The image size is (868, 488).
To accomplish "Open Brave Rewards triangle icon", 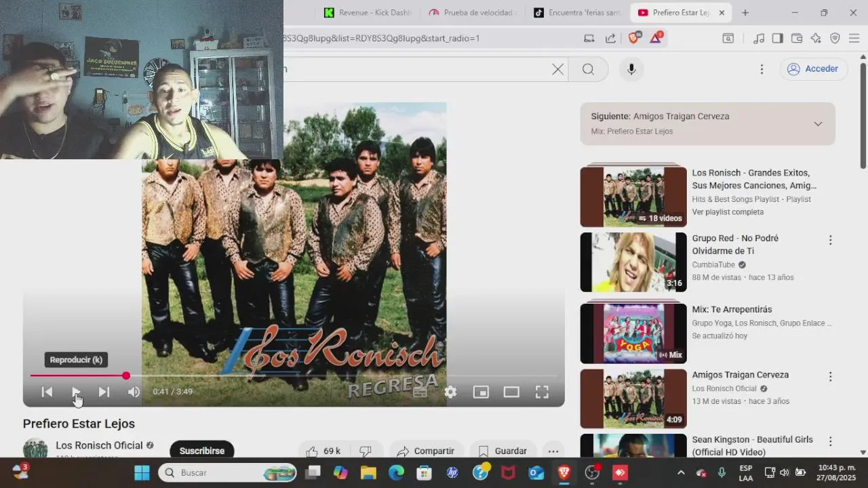I will coord(656,38).
